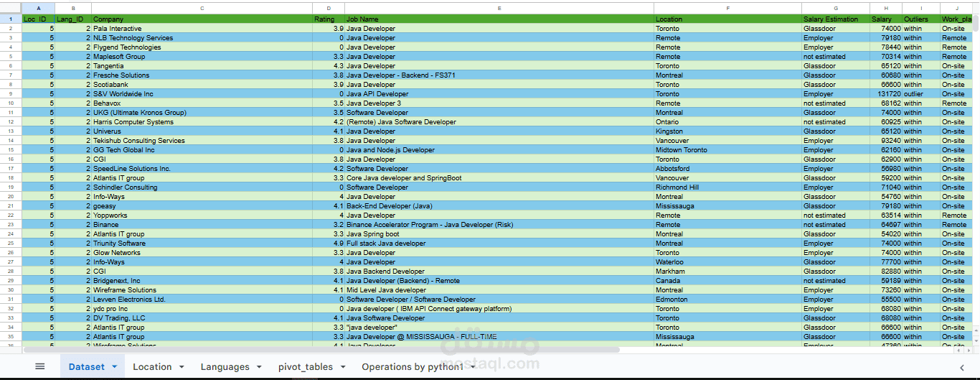Select the Harris Computer Systems cell
980x380 pixels.
tap(202, 121)
